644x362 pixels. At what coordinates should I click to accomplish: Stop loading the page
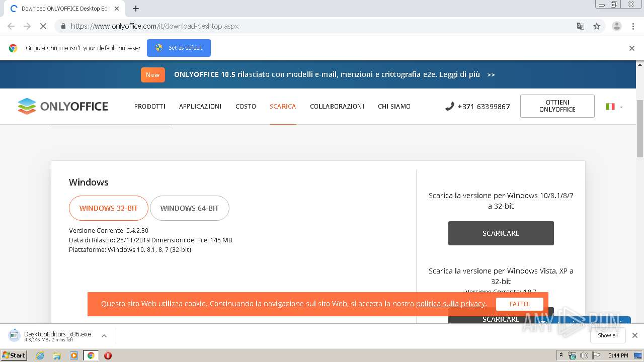pyautogui.click(x=43, y=26)
